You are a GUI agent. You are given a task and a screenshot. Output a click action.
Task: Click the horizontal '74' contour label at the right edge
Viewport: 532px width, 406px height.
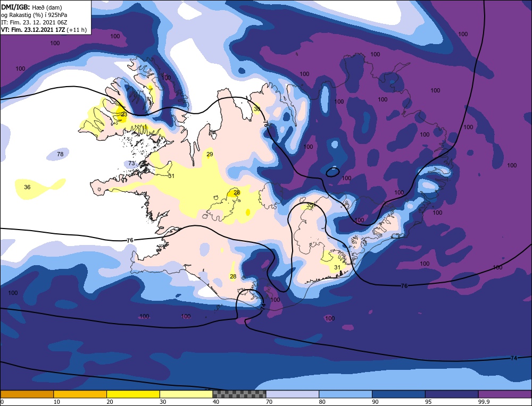click(514, 358)
